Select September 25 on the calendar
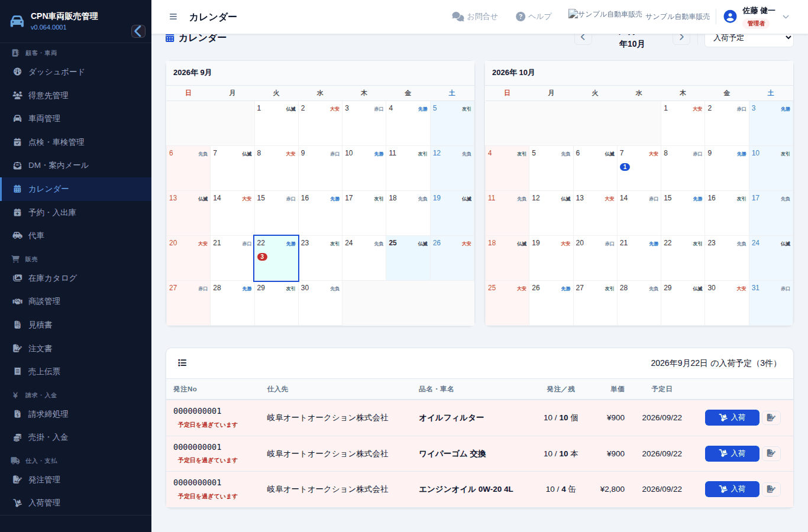808x532 pixels. [x=408, y=258]
